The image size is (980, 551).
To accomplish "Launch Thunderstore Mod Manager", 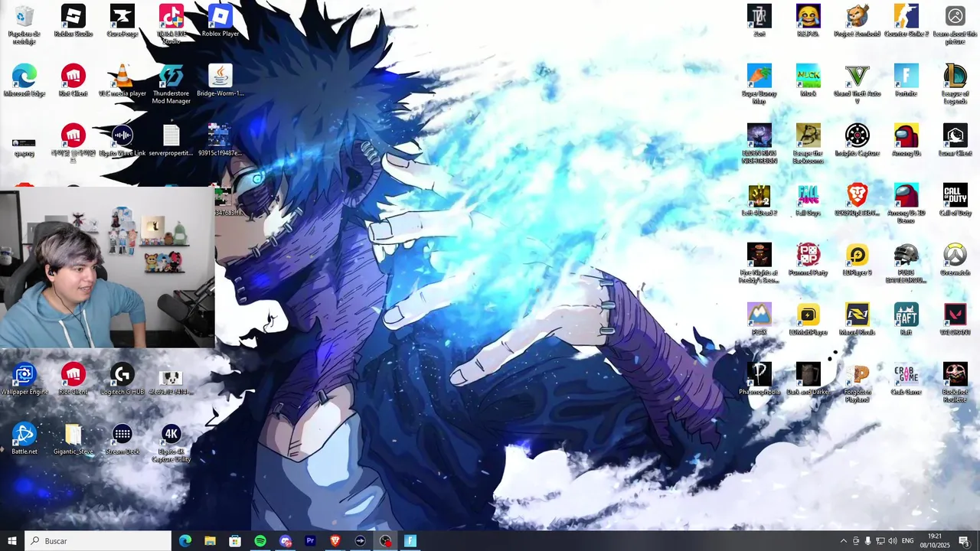I will pos(171,84).
